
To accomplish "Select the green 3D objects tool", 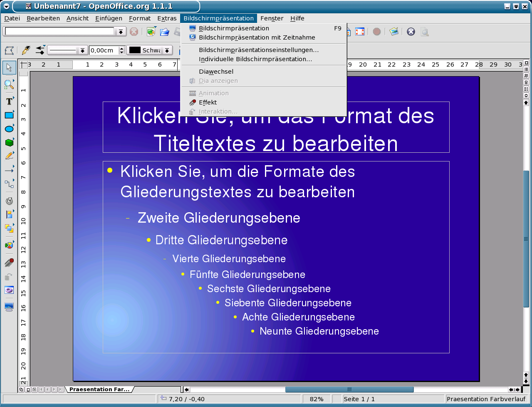I will click(9, 143).
